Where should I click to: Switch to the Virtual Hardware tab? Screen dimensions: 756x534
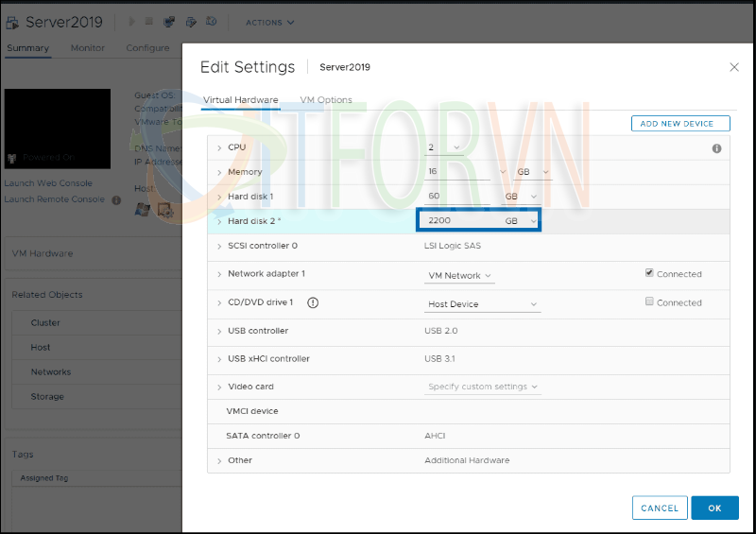point(241,100)
